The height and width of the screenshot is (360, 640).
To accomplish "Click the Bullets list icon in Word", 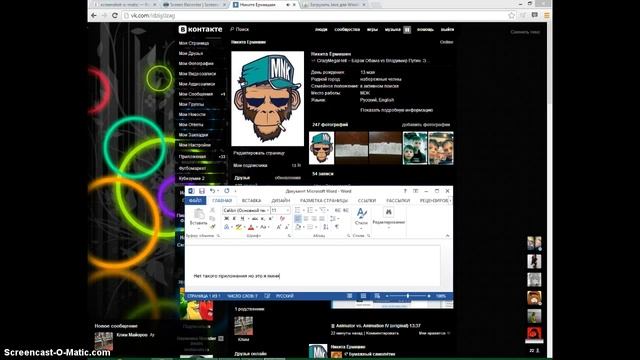I will 297,210.
